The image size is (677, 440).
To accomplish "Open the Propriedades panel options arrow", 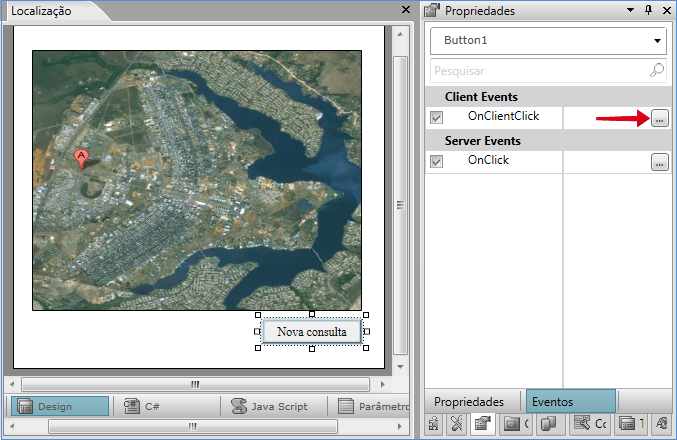I will pos(630,10).
